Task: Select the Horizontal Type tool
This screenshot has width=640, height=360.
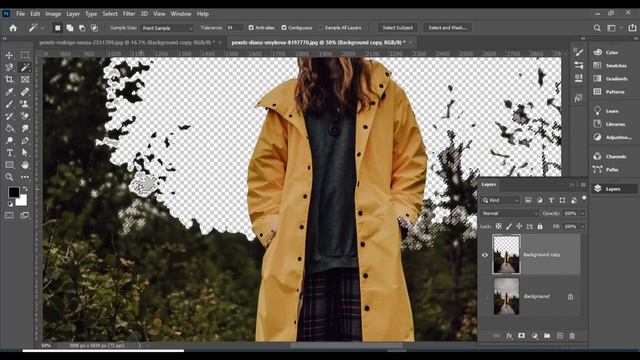Action: click(x=9, y=153)
